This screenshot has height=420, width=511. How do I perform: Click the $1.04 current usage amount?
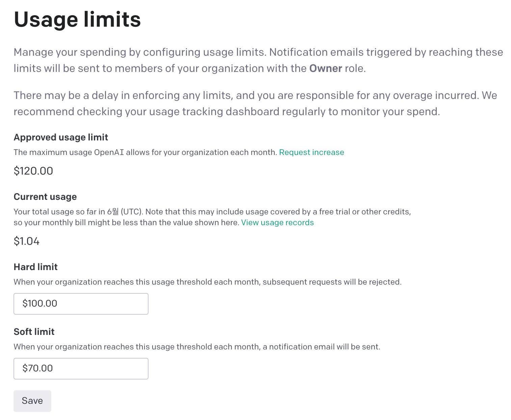(x=26, y=241)
